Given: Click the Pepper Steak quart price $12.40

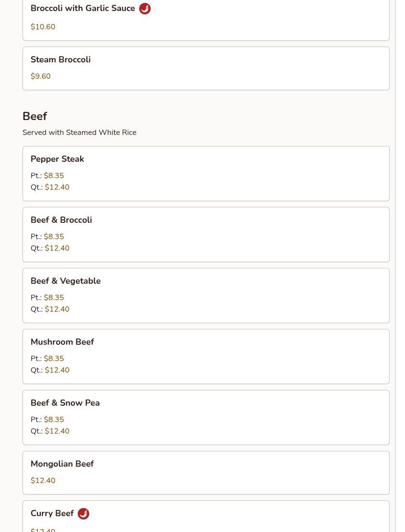Looking at the screenshot, I should click(x=57, y=187).
